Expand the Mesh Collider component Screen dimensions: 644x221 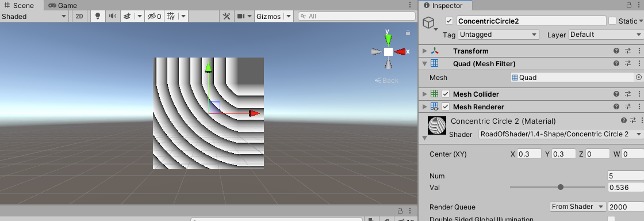(425, 94)
